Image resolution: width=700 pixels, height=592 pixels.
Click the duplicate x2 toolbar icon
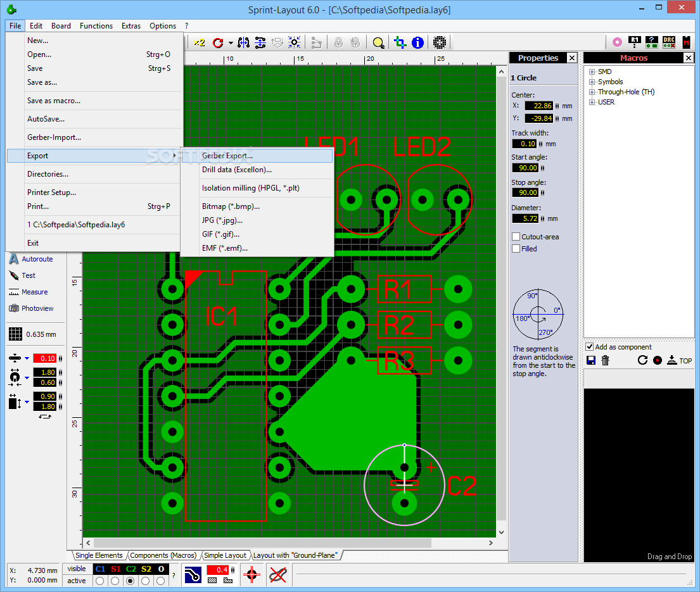coord(200,43)
